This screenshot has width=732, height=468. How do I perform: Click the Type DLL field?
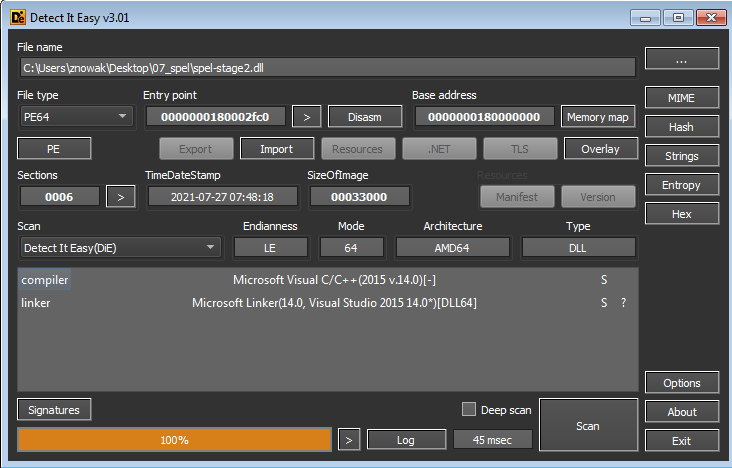pyautogui.click(x=578, y=248)
